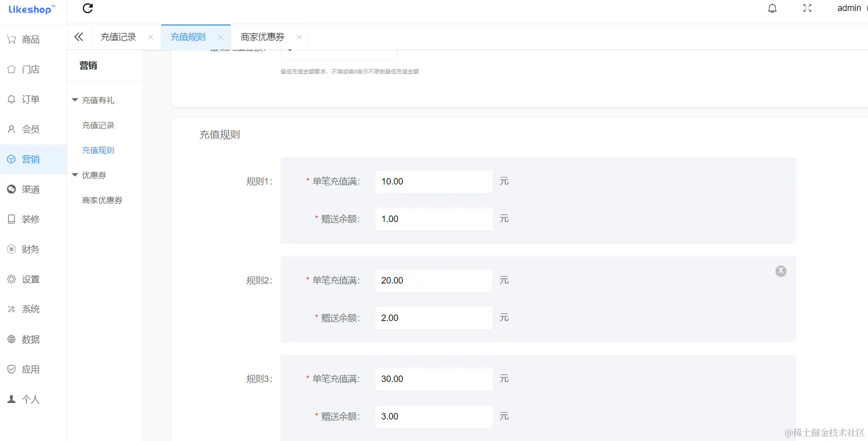Click the shopping cart icon beside 商品

tap(12, 39)
